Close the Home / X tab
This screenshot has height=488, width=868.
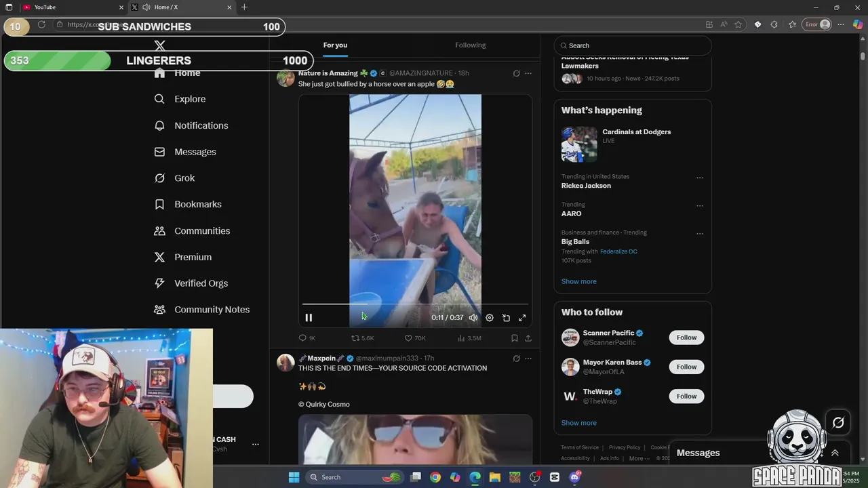[x=229, y=7]
